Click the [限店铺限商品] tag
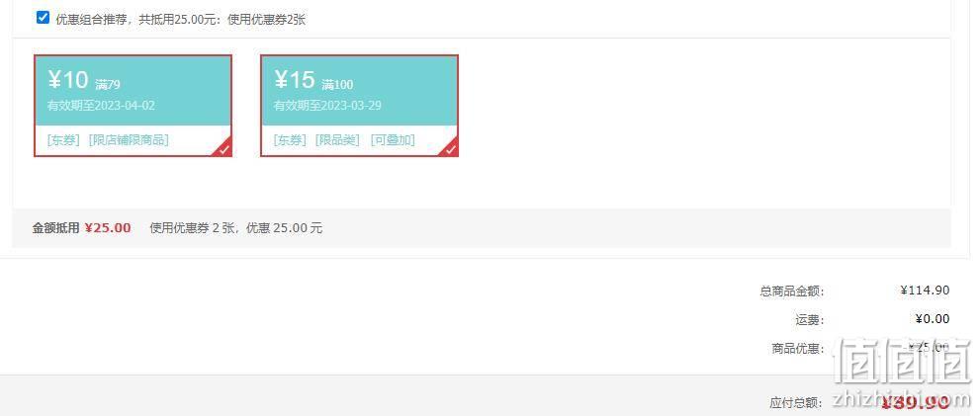Viewport: 980px width, 416px height. pyautogui.click(x=129, y=140)
